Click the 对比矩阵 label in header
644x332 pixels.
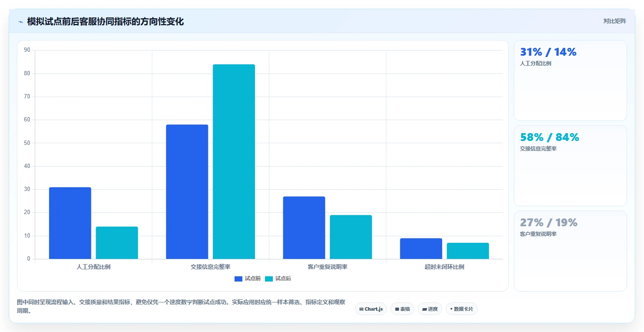click(614, 21)
